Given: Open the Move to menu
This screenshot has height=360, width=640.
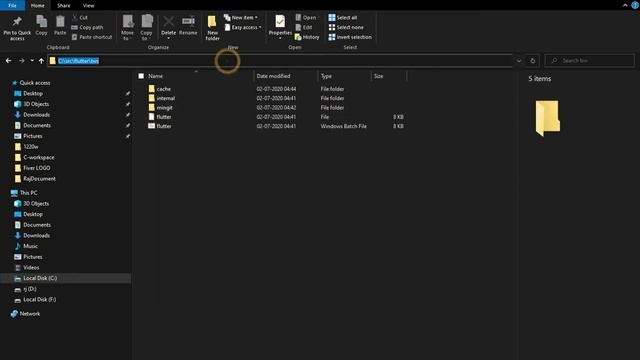Looking at the screenshot, I should pos(127,27).
